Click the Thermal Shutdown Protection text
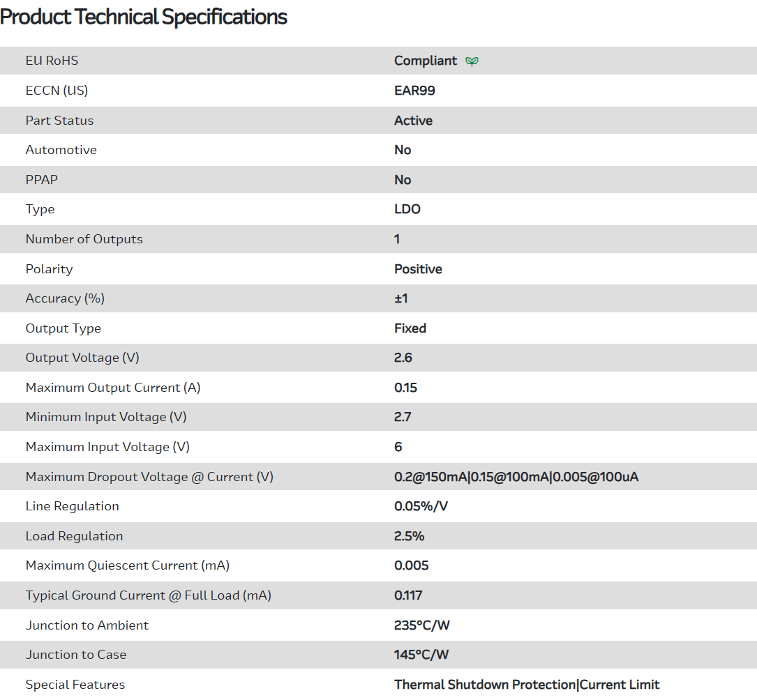757x700 pixels. pyautogui.click(x=486, y=685)
